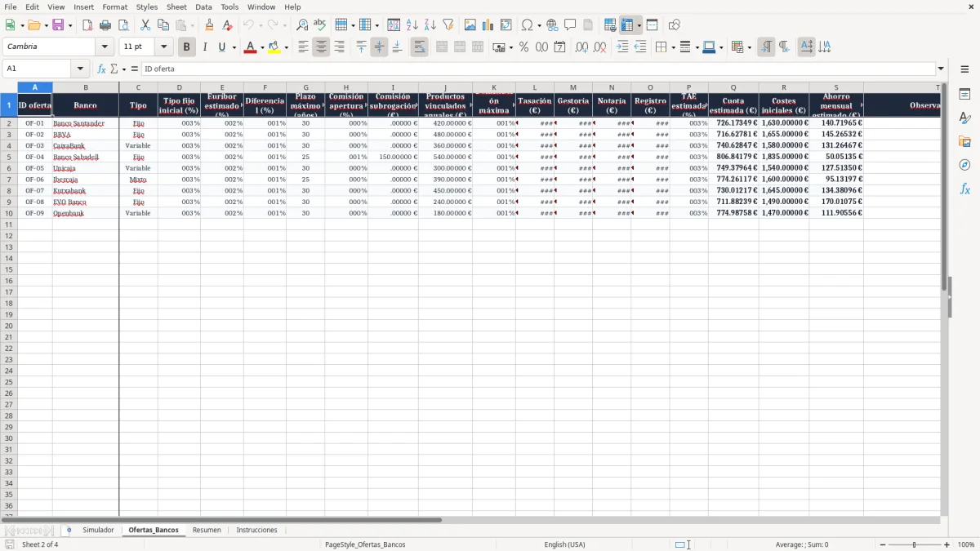Apply the red font color swatch
Image resolution: width=980 pixels, height=551 pixels.
(250, 47)
